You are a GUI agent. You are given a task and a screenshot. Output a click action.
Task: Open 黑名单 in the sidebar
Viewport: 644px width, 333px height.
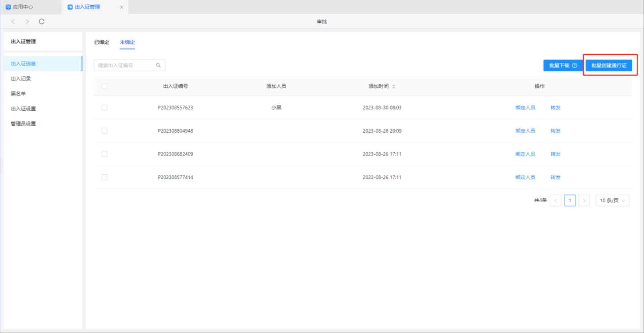(x=18, y=94)
